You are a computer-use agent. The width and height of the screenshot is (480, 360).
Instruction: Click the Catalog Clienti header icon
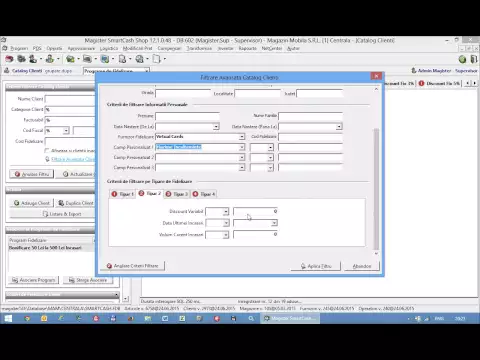tap(6, 70)
